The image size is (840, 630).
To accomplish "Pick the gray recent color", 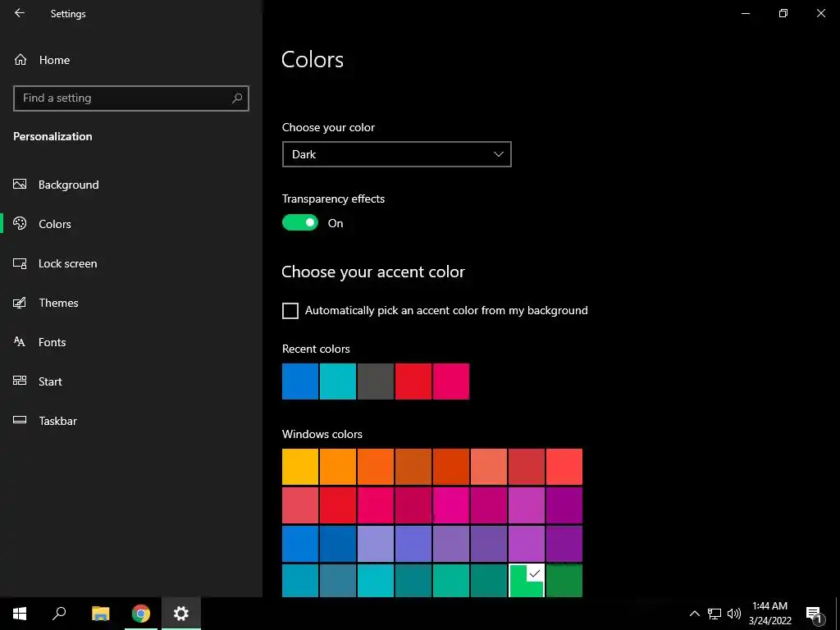I will tap(376, 381).
